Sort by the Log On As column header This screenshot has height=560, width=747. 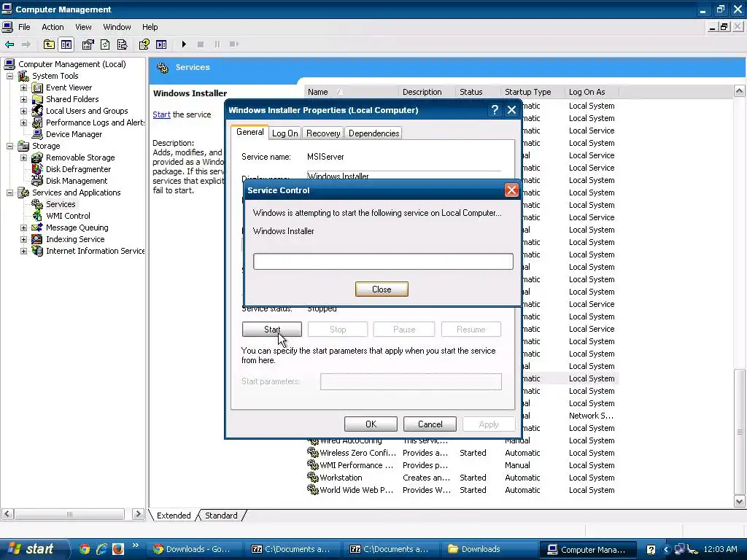point(592,92)
